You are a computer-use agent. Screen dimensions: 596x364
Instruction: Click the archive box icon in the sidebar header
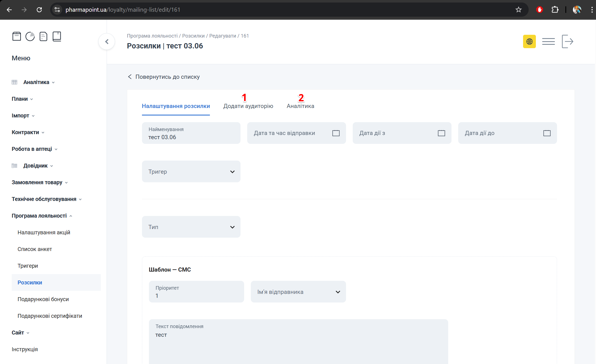click(x=17, y=36)
